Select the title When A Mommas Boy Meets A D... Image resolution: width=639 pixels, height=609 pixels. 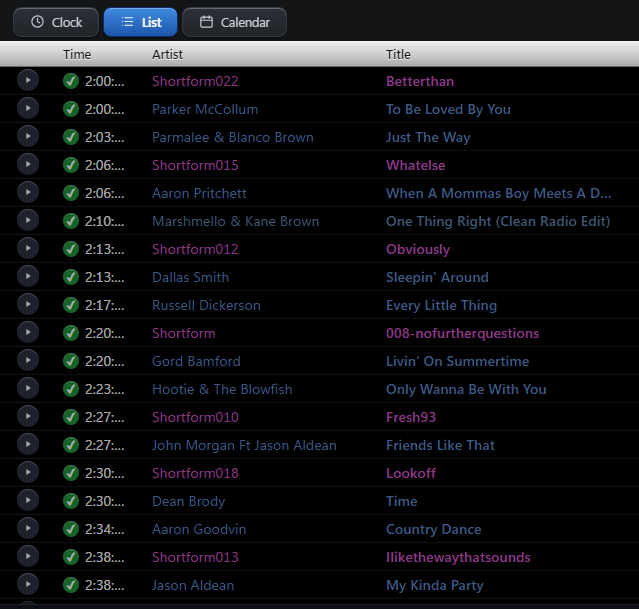(498, 193)
